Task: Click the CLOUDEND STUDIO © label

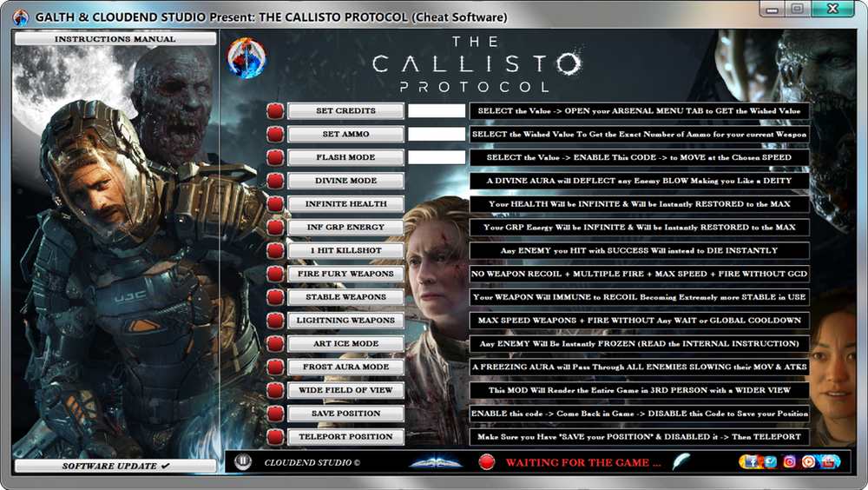Action: 312,462
